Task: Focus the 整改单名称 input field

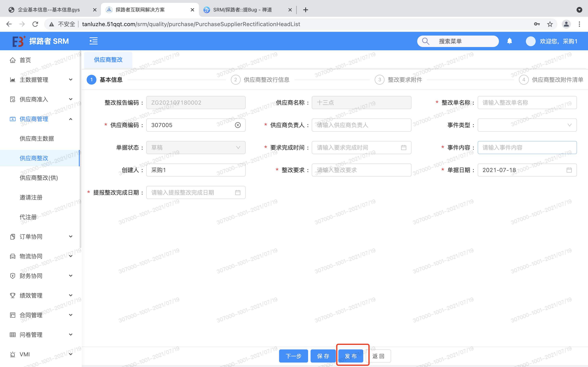Action: point(527,103)
